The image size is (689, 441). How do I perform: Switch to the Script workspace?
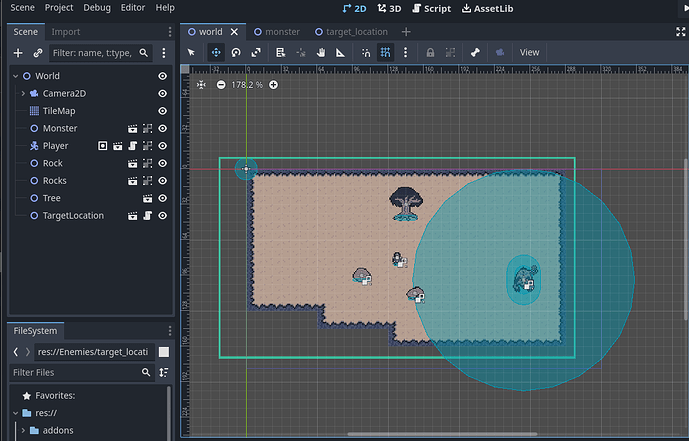point(432,9)
